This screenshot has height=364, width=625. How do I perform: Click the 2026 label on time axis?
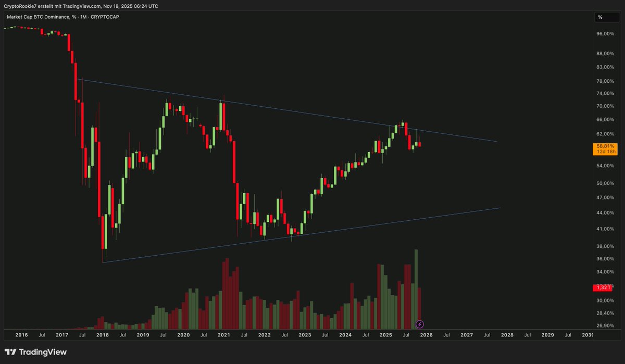(x=426, y=336)
